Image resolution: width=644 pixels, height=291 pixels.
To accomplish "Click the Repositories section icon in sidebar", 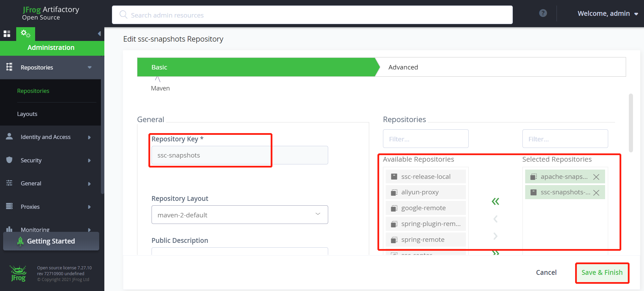I will click(x=9, y=67).
